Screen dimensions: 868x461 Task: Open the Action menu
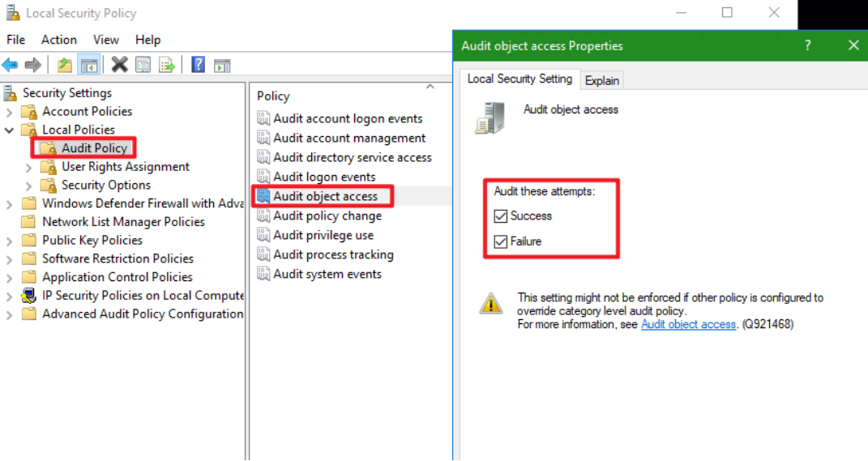click(59, 40)
